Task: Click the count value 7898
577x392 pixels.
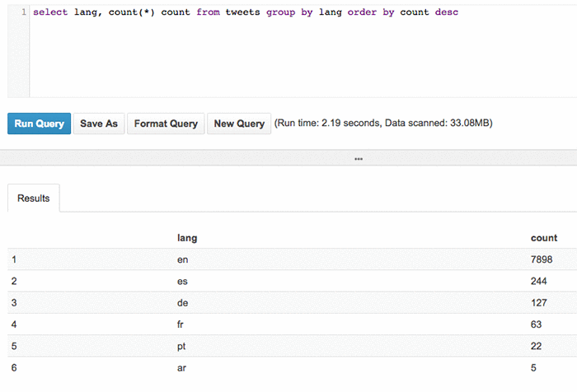Action: coord(542,259)
